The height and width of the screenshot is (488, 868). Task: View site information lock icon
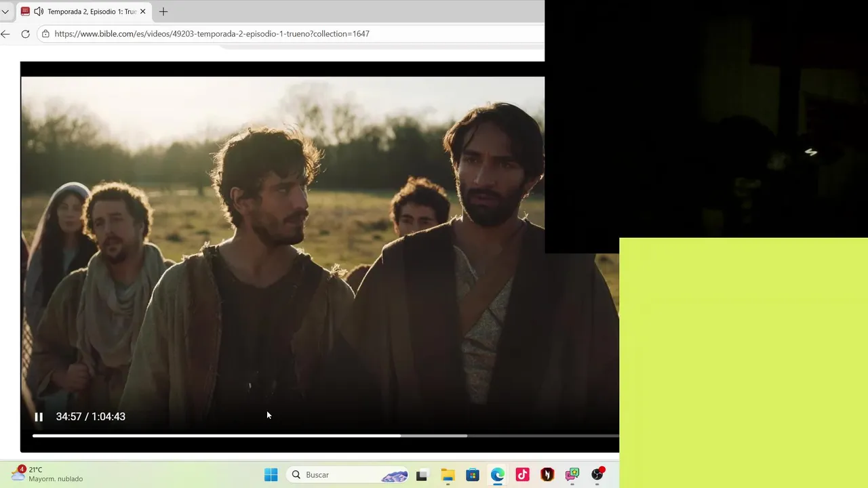[45, 34]
